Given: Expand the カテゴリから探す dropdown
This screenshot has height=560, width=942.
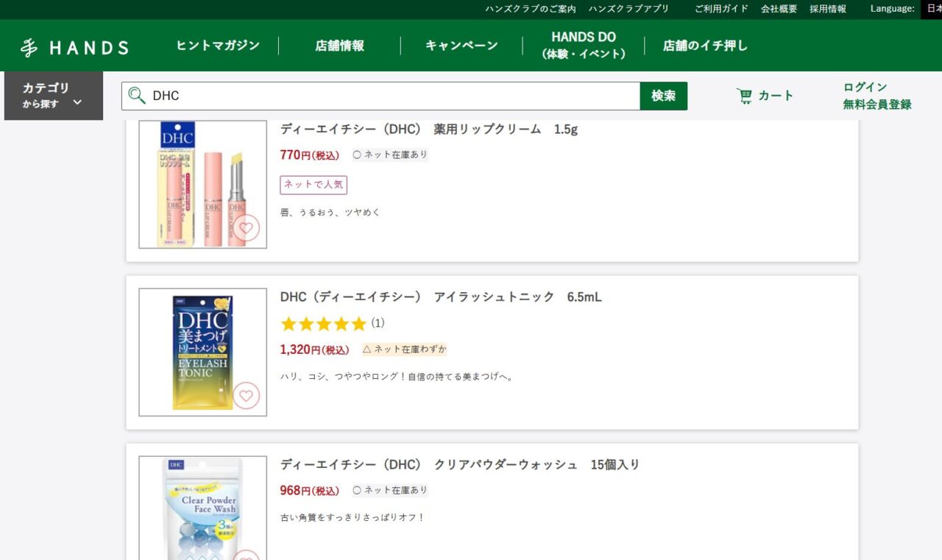Looking at the screenshot, I should point(54,96).
